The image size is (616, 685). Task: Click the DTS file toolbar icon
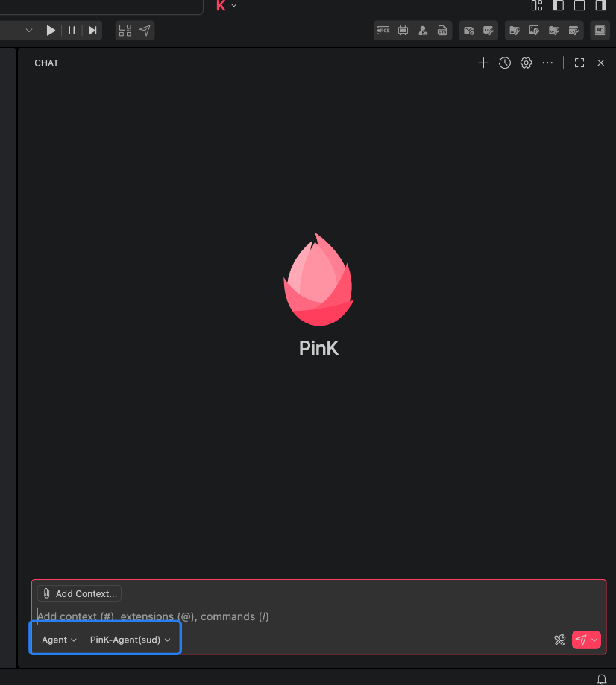pos(442,30)
